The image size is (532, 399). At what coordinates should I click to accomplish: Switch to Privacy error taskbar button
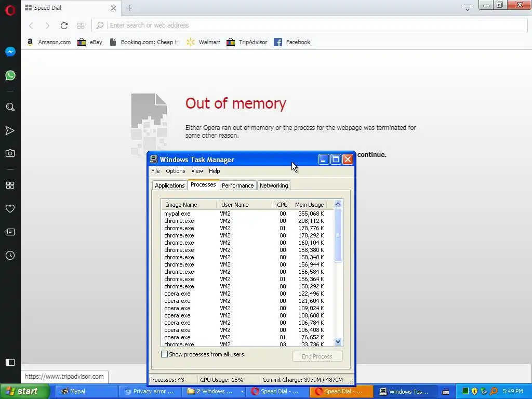[150, 391]
